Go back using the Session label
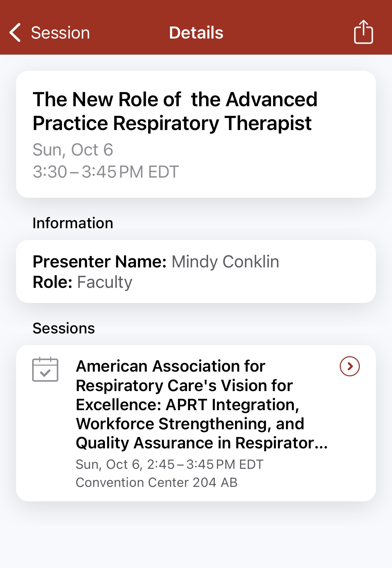Viewport: 392px width, 568px height. coord(60,33)
